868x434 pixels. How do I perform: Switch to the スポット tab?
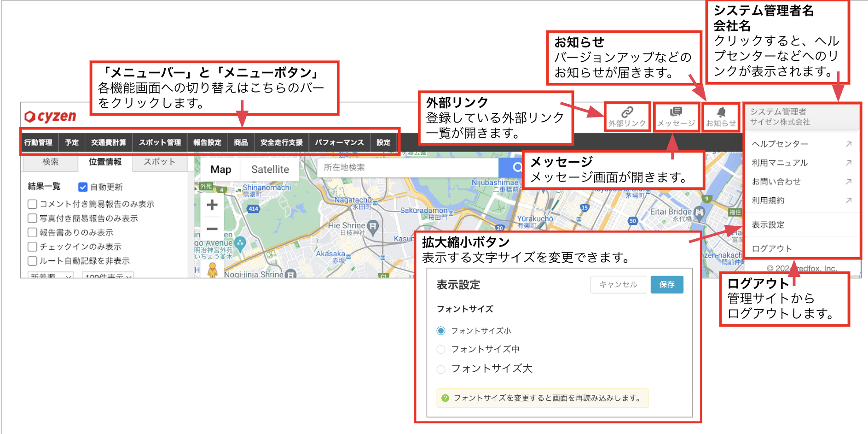point(160,162)
